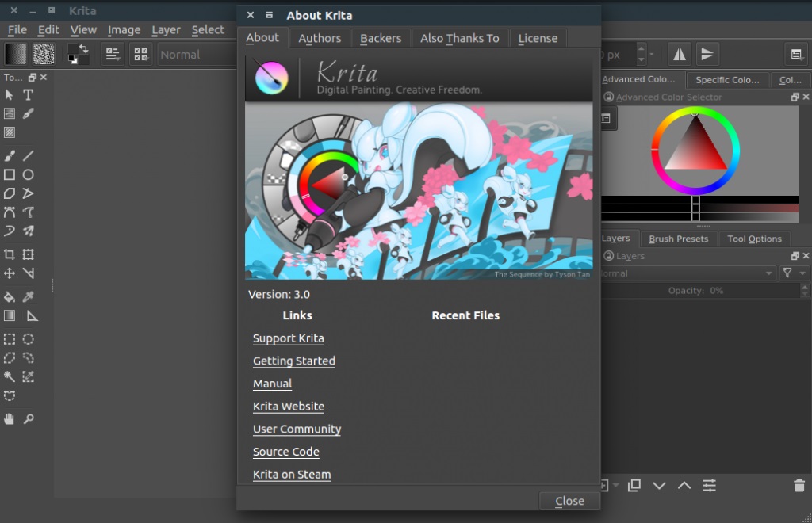Open the Edit menu
This screenshot has width=812, height=523.
(x=48, y=30)
